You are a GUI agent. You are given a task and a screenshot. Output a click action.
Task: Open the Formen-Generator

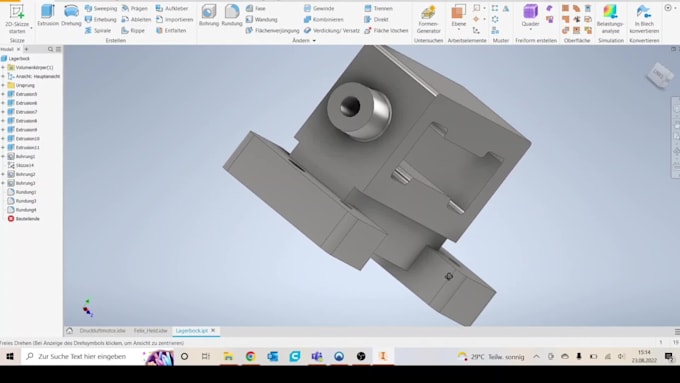pos(428,19)
